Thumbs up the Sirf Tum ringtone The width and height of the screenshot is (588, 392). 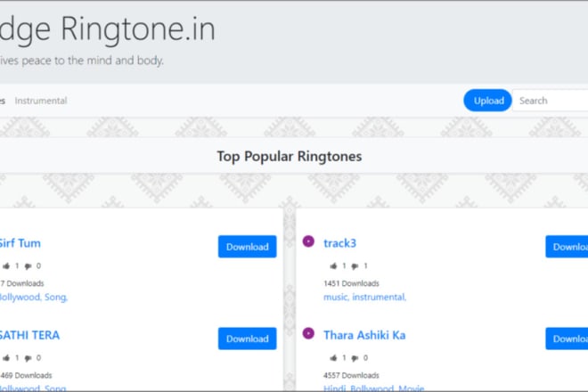pyautogui.click(x=6, y=266)
